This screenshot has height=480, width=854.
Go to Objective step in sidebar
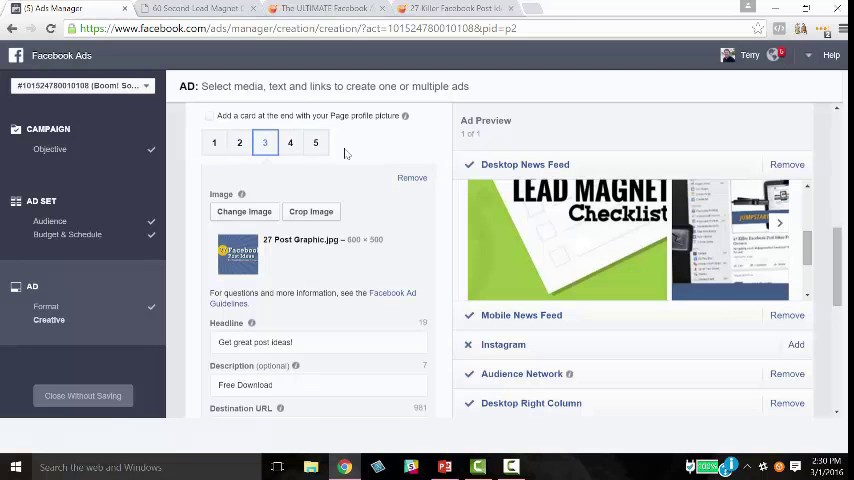click(50, 149)
